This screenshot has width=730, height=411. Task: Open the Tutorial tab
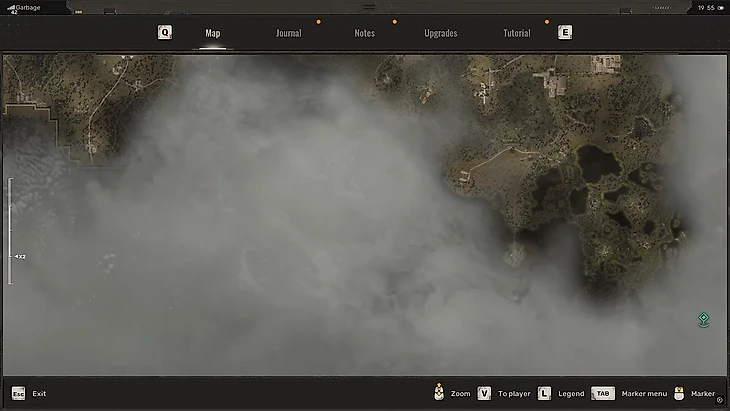[x=516, y=33]
